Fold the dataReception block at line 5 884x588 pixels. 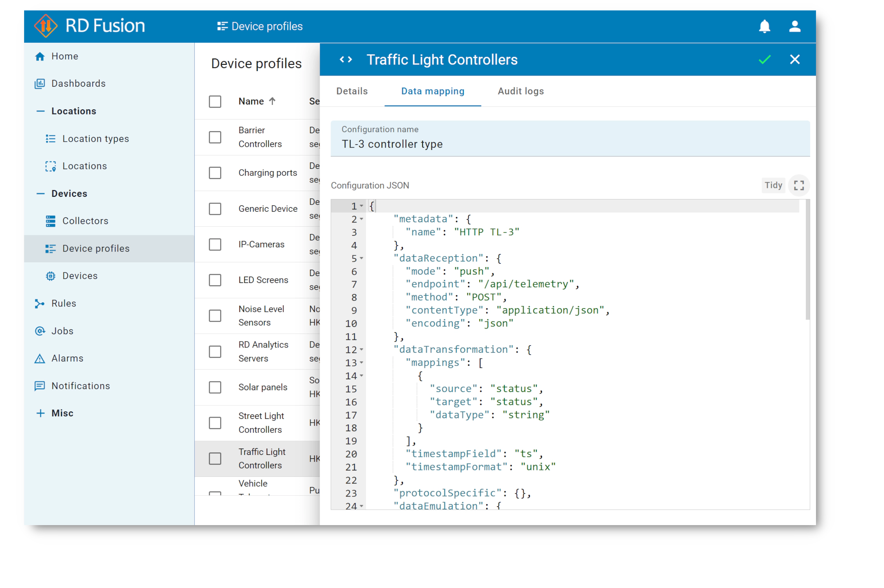click(x=362, y=258)
